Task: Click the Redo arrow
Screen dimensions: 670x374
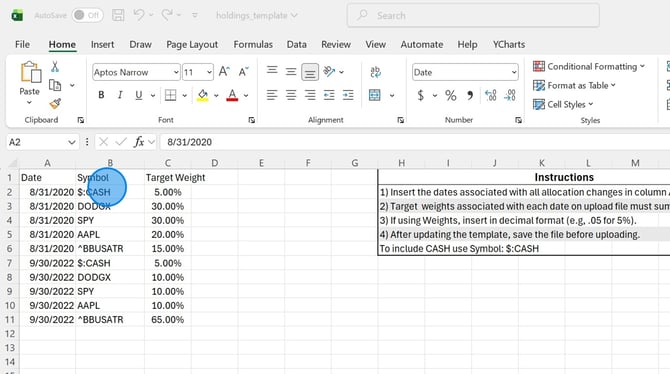Action: click(x=167, y=15)
